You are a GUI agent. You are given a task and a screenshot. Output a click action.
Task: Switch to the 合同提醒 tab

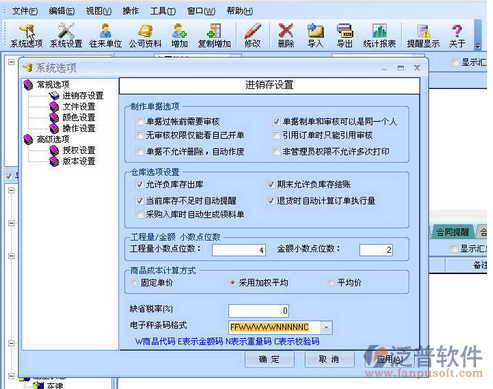click(452, 232)
